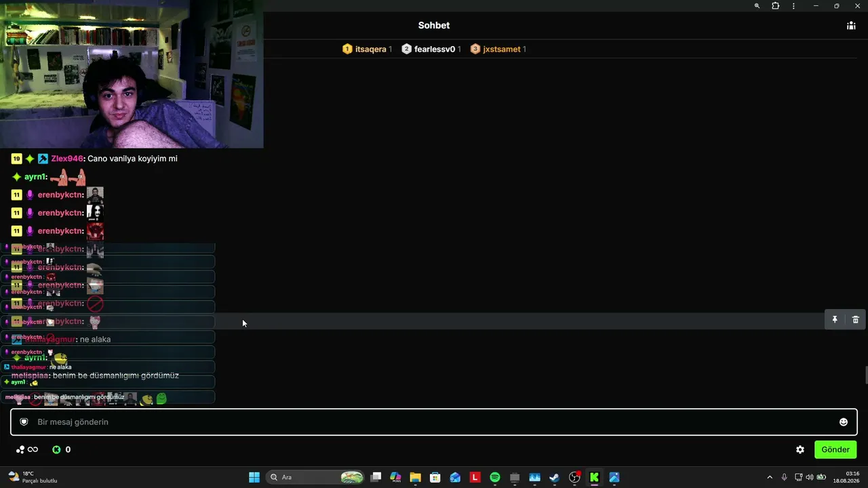Open File Explorer from the taskbar
This screenshot has height=488, width=868.
pos(415,477)
